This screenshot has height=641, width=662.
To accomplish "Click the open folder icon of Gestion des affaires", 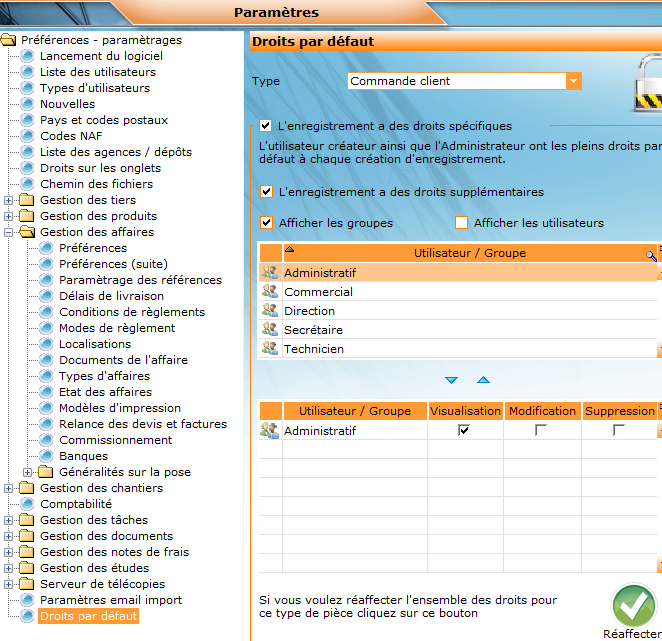I will 27,232.
